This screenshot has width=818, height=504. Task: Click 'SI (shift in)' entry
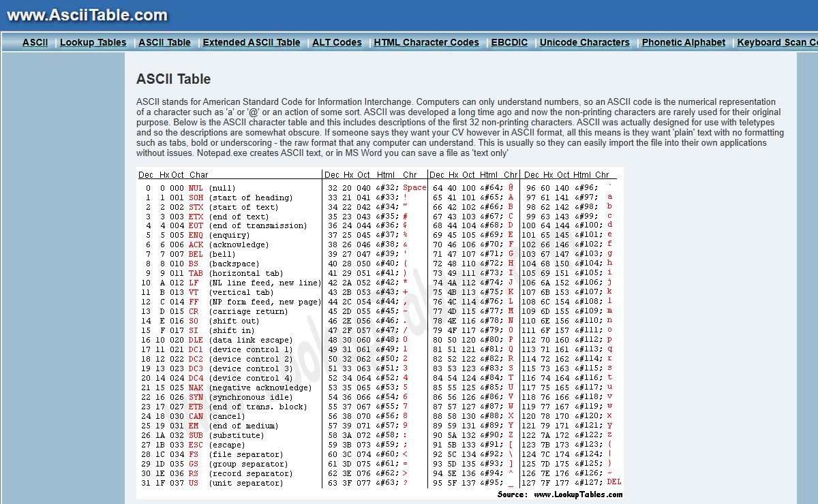point(222,330)
